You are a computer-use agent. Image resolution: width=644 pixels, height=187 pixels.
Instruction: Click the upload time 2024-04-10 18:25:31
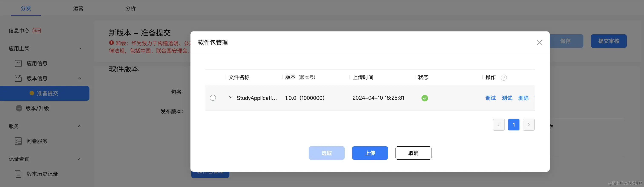point(378,98)
